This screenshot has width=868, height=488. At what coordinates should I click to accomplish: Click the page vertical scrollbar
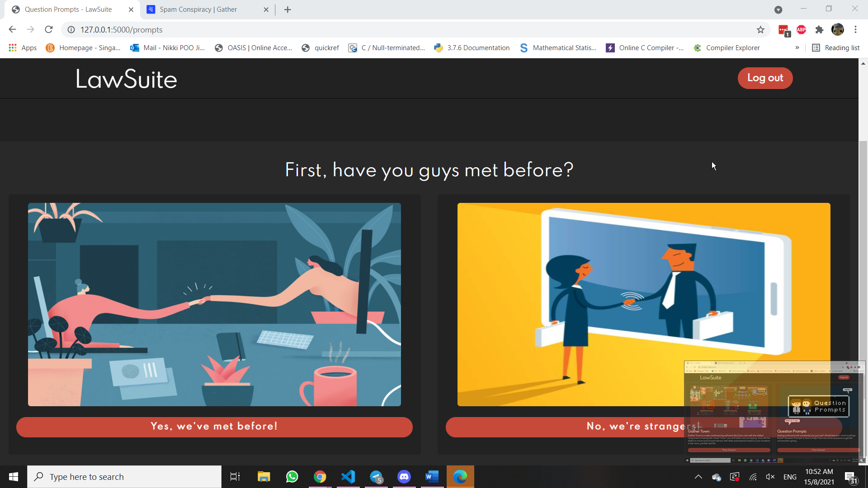(863, 271)
